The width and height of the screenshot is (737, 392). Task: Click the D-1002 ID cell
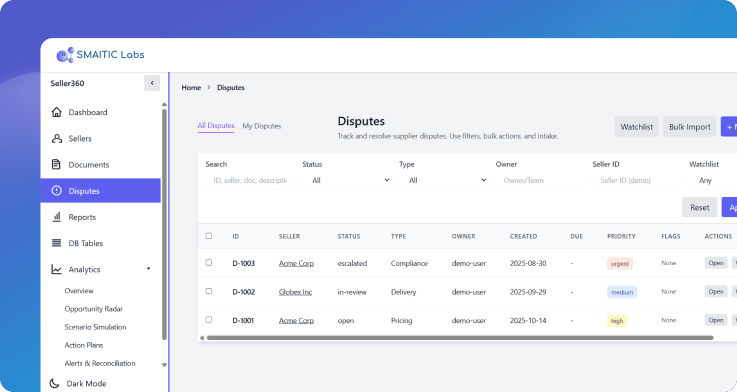243,292
